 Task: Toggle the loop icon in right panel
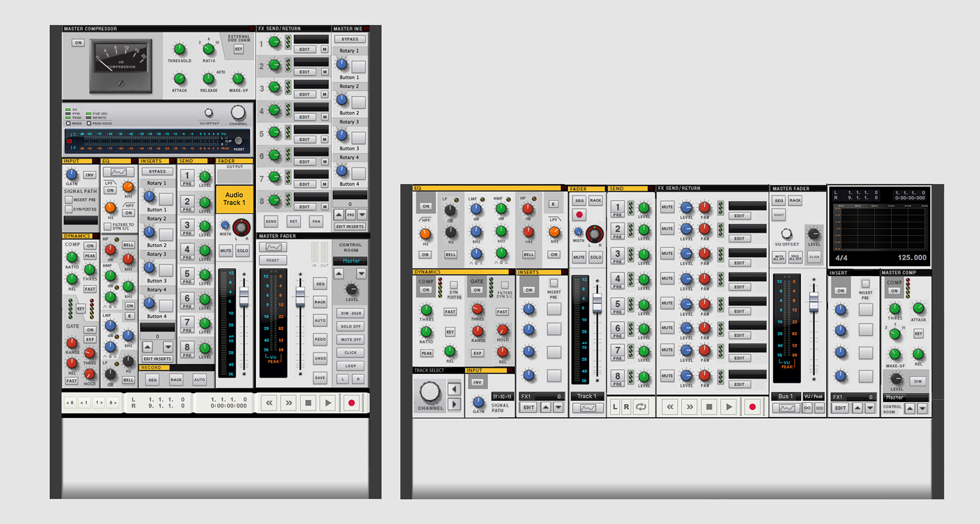[x=641, y=407]
